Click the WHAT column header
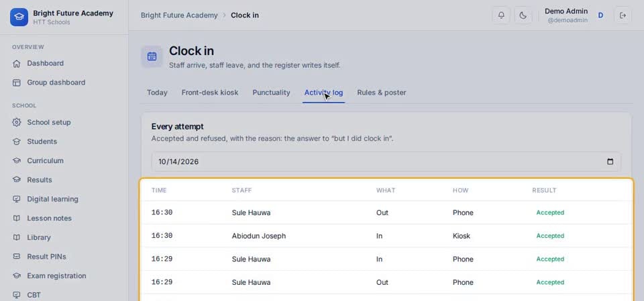Image resolution: width=644 pixels, height=301 pixels. point(386,190)
